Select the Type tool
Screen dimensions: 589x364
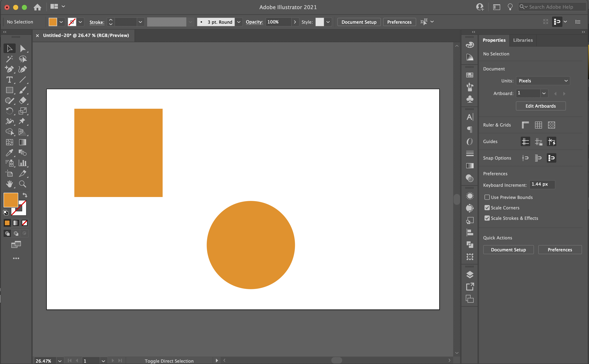(x=8, y=80)
